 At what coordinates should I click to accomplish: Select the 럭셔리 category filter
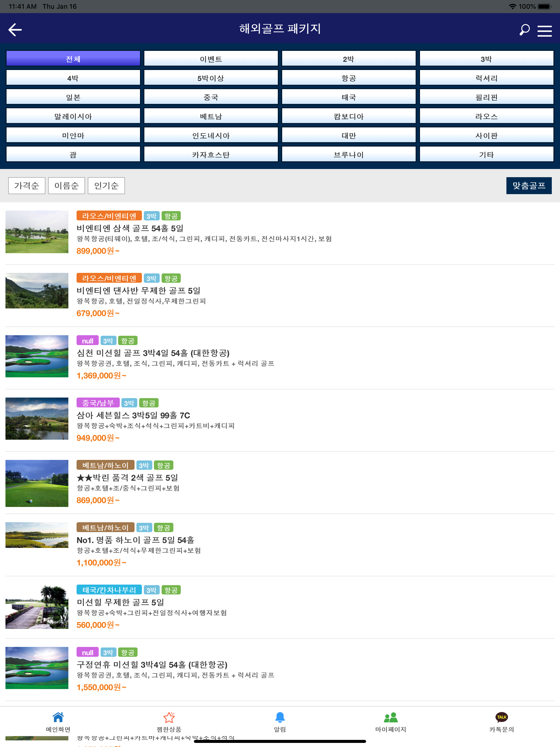(x=487, y=78)
